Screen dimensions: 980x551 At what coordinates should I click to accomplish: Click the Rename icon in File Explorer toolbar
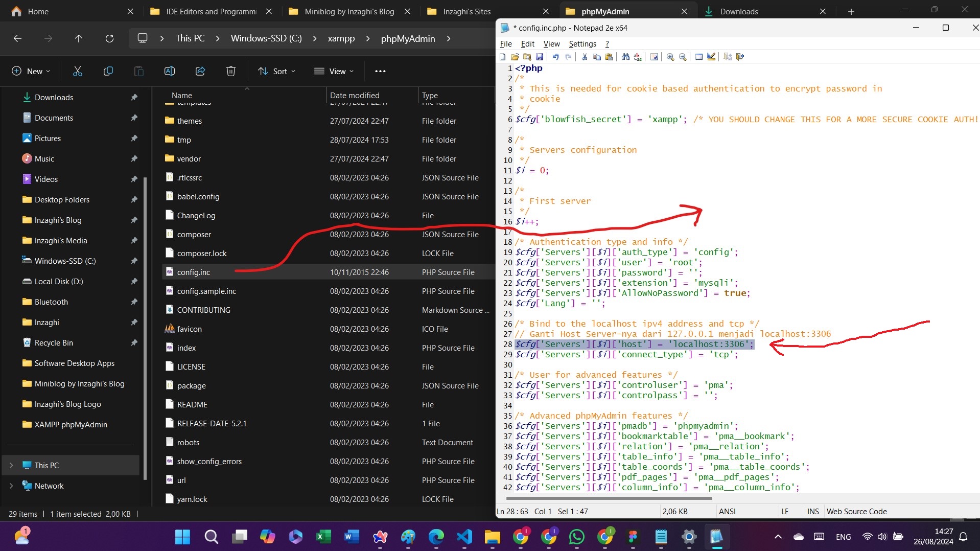169,71
